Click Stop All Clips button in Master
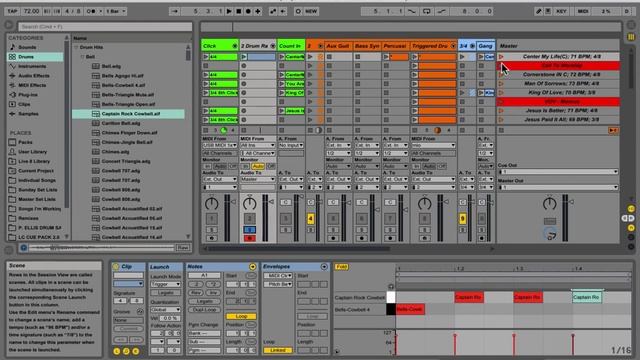 click(501, 130)
